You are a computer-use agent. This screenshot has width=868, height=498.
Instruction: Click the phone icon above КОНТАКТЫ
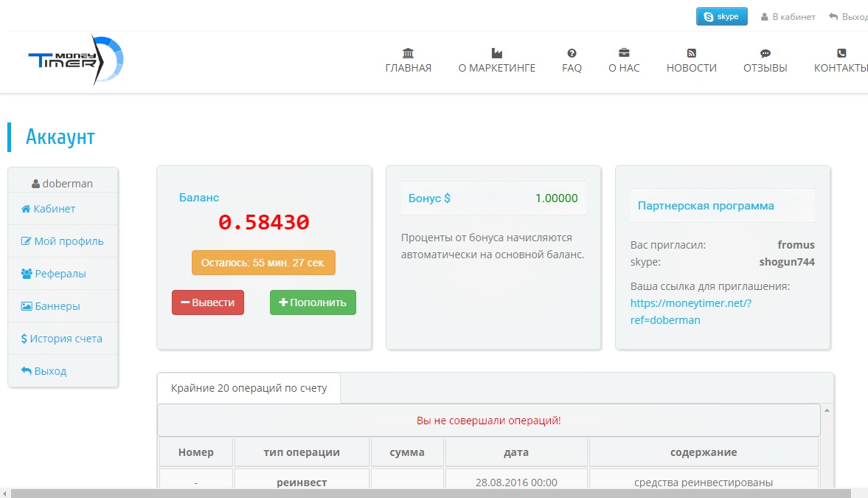click(841, 53)
